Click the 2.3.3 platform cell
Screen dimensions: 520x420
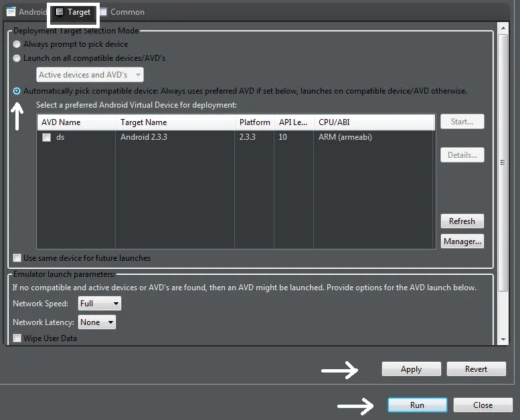(248, 137)
